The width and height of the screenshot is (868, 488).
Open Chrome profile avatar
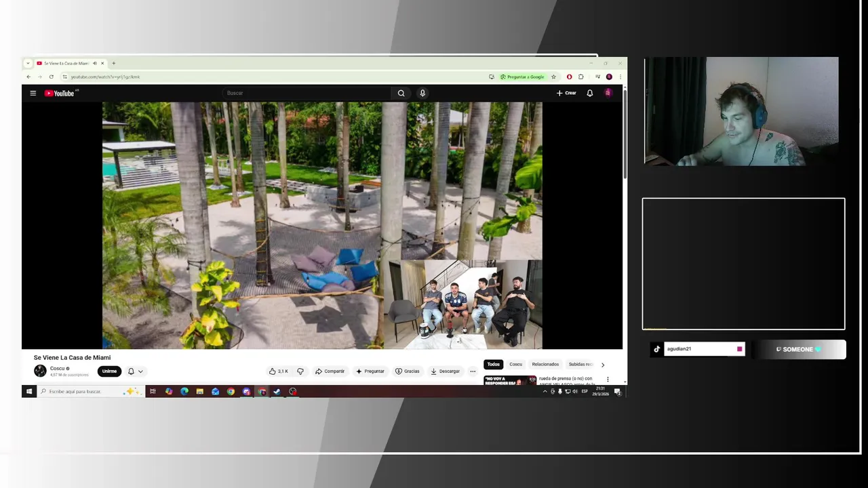(609, 77)
